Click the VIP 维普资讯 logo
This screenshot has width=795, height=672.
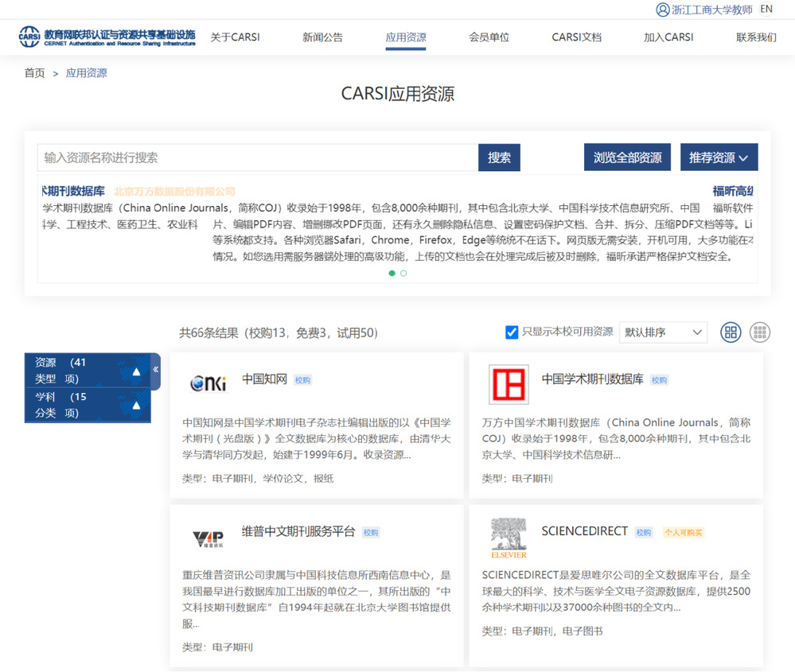208,538
